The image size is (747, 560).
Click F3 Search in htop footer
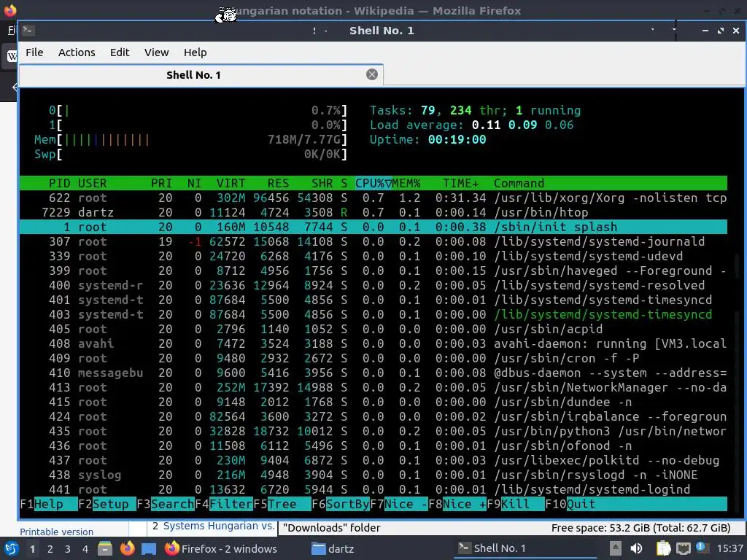tap(166, 504)
